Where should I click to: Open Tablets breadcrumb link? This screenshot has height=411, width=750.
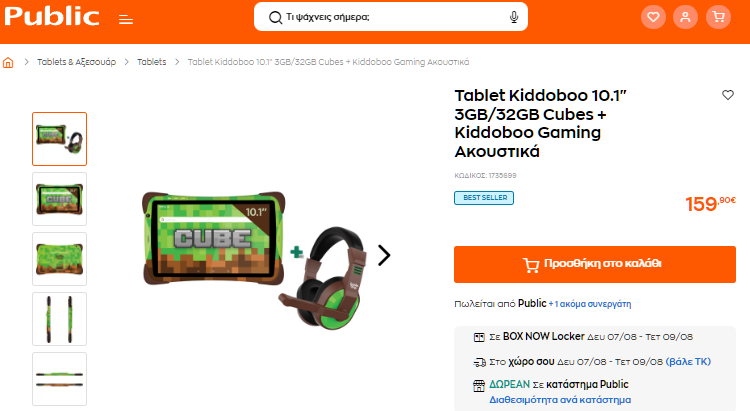152,62
